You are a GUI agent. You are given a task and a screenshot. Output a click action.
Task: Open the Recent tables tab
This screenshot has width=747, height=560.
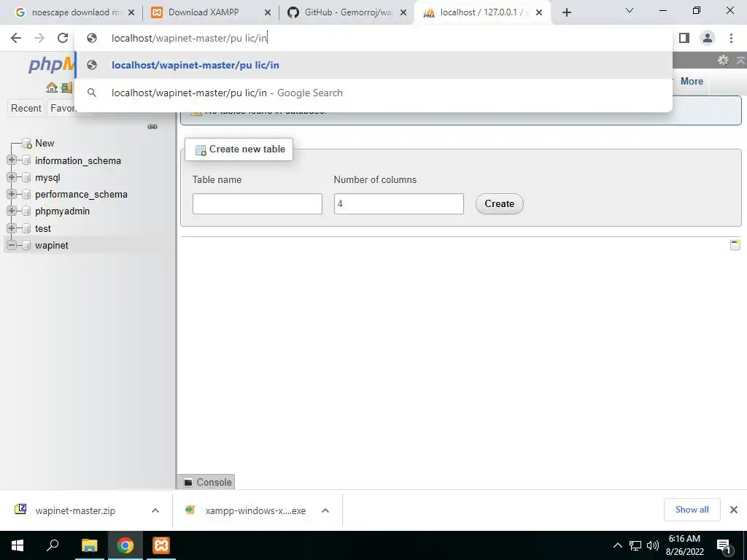[26, 108]
